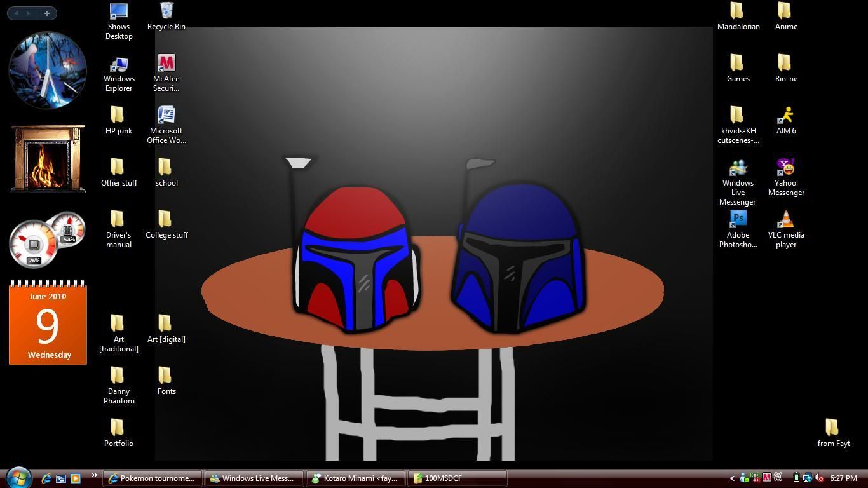Select the Mandalorian folder
The height and width of the screenshot is (488, 868).
738,17
